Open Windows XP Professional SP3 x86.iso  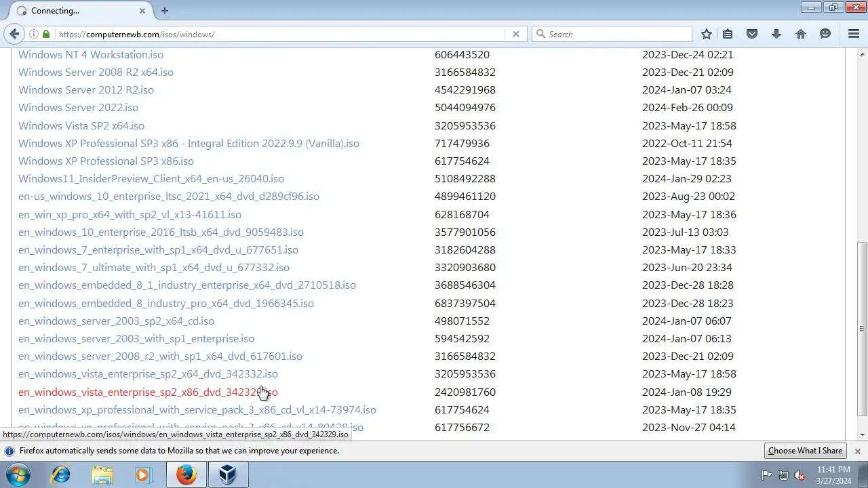point(106,161)
